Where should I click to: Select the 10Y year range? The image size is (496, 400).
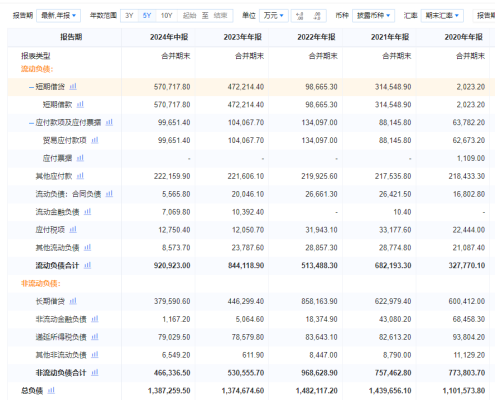click(167, 16)
